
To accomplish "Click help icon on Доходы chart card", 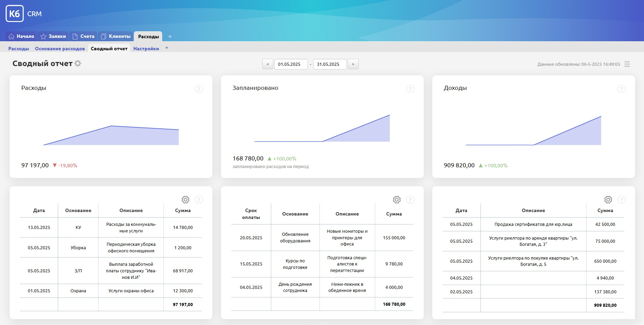I will coord(621,89).
